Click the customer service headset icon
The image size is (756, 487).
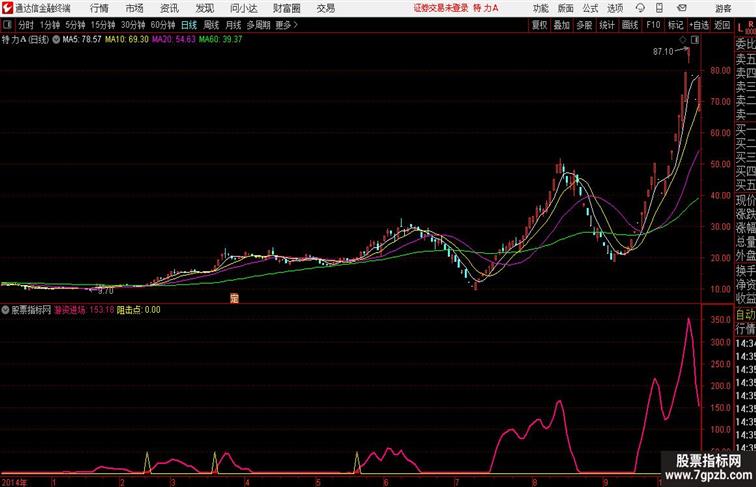640,8
